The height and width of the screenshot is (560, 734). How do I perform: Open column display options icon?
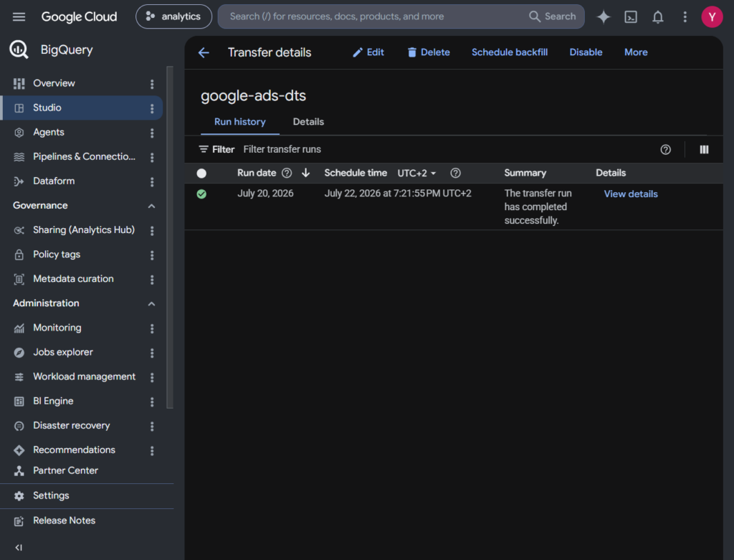[x=704, y=149]
